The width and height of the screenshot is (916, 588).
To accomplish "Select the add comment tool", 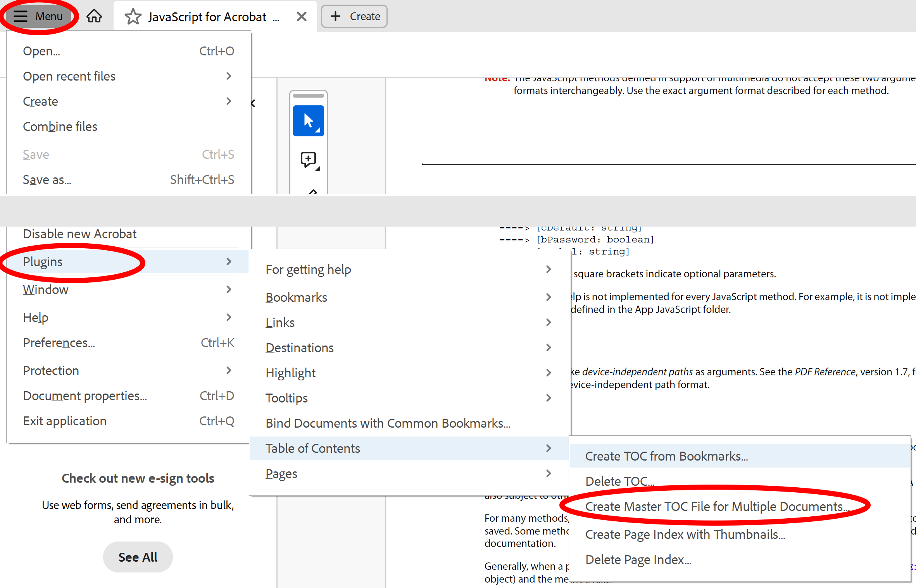I will coord(310,160).
